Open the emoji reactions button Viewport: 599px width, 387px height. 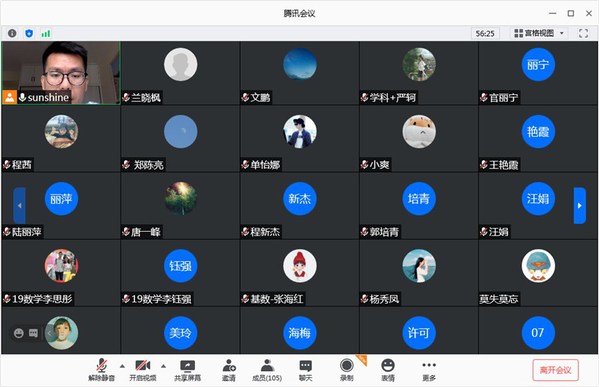point(388,369)
